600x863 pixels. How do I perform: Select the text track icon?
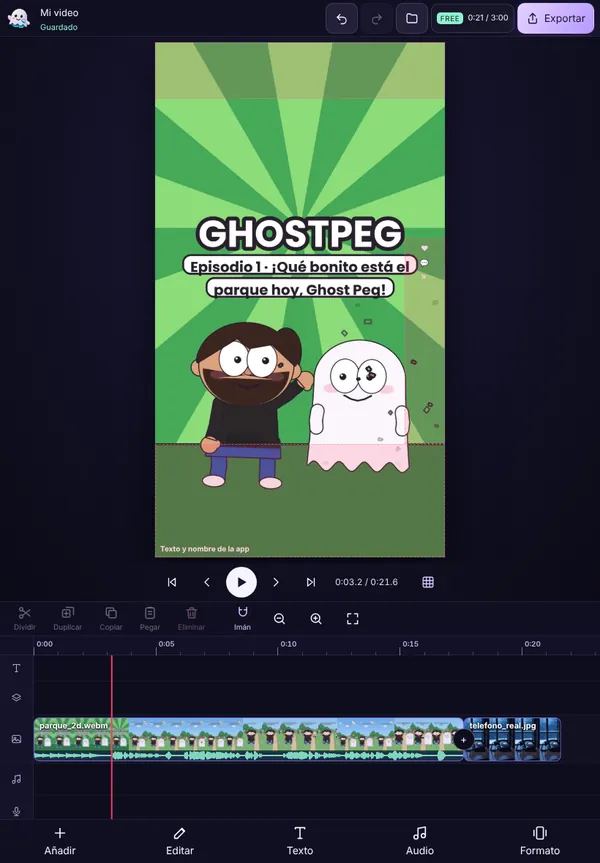pyautogui.click(x=17, y=668)
